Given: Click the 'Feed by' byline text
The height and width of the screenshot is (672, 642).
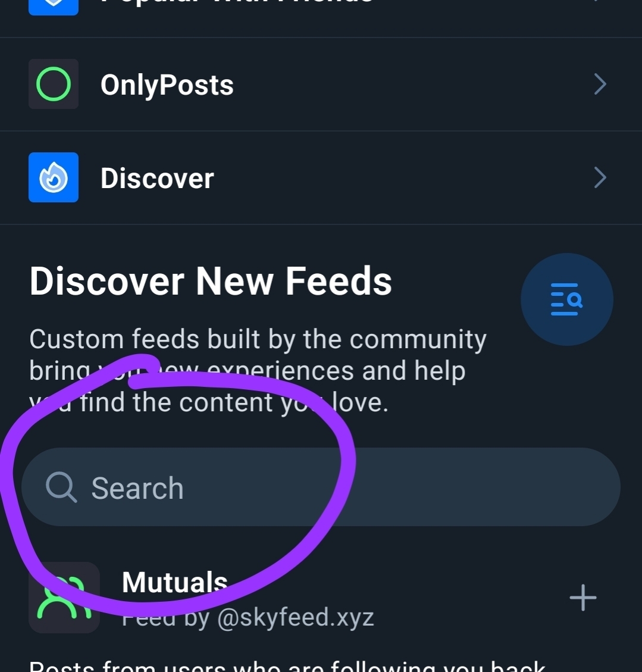Looking at the screenshot, I should coord(165,619).
